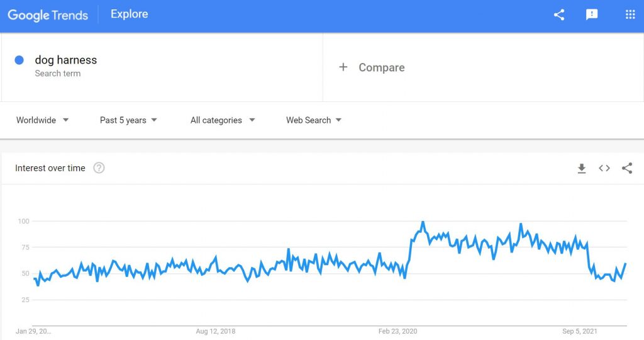The width and height of the screenshot is (644, 340).
Task: Click the Feb 23, 2020 axis label
Action: (397, 331)
